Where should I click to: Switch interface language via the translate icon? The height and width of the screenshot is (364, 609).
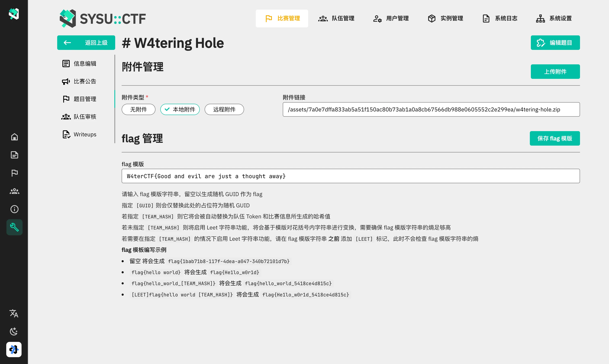pyautogui.click(x=14, y=313)
